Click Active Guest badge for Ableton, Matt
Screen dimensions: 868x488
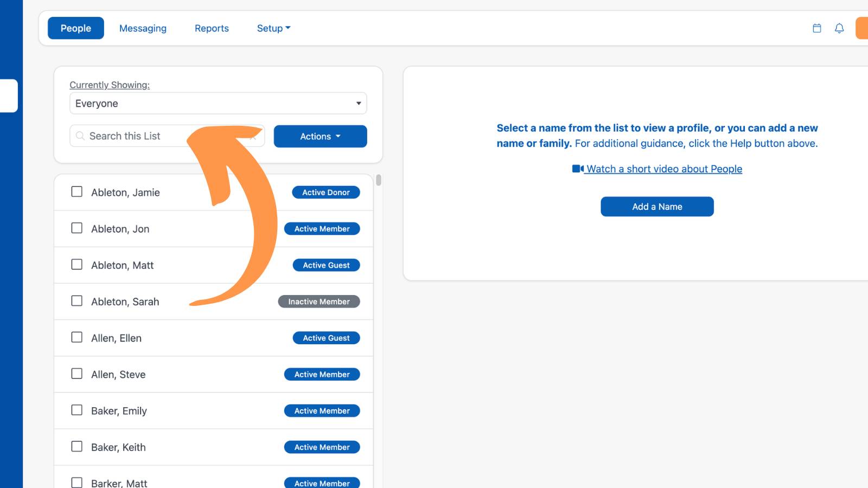click(326, 265)
